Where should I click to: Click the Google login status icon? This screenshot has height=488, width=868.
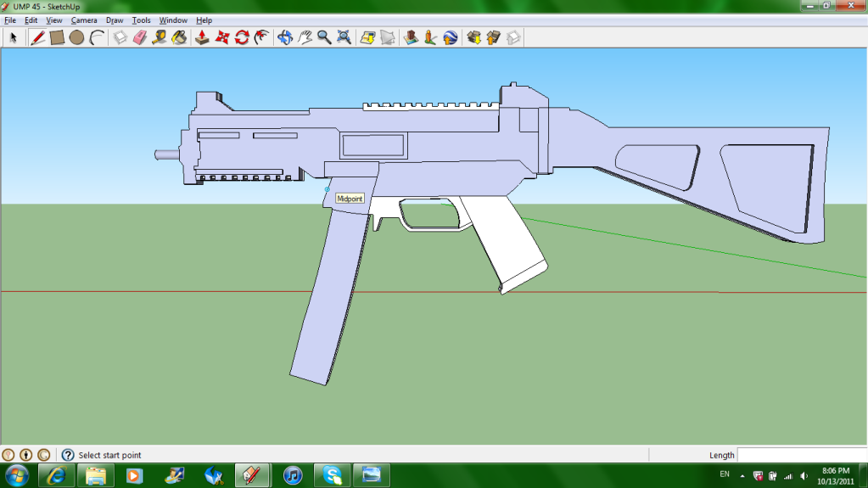(x=44, y=455)
